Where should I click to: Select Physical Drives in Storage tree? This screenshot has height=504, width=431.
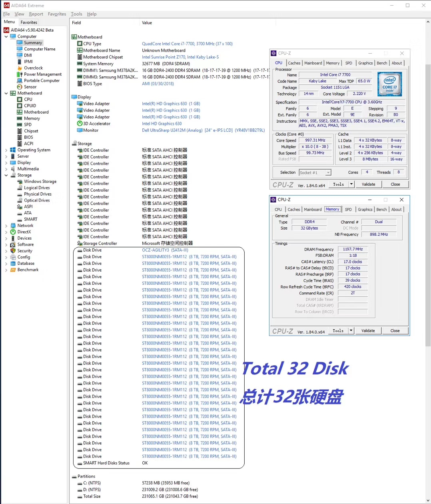[x=38, y=194]
